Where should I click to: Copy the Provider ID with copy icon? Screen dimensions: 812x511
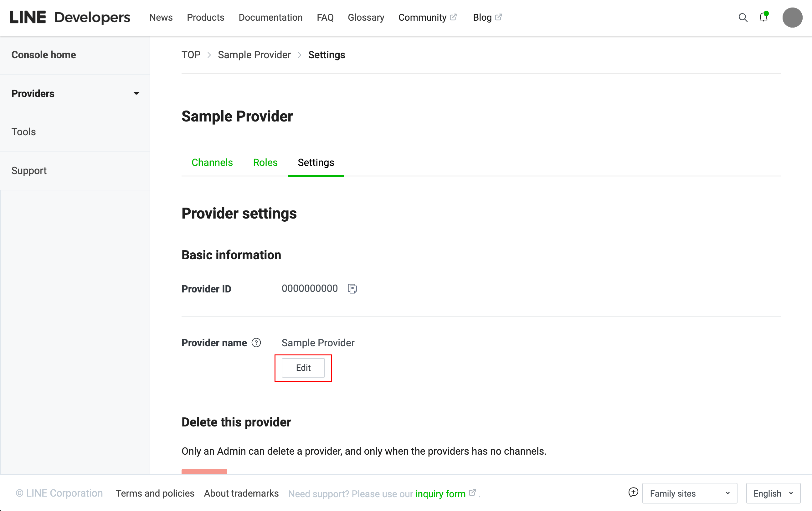pyautogui.click(x=352, y=289)
